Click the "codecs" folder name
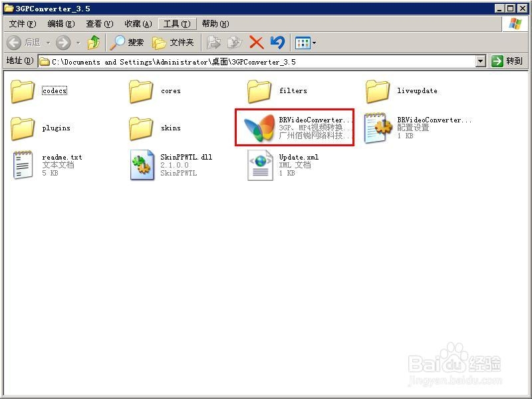The height and width of the screenshot is (399, 532). coord(55,91)
